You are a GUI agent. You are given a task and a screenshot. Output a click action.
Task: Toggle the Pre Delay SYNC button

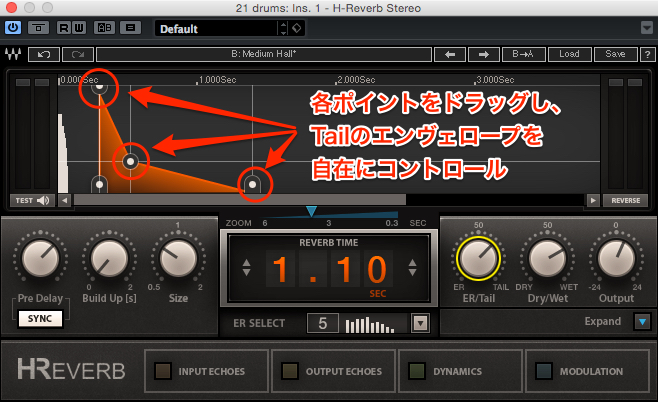[40, 318]
